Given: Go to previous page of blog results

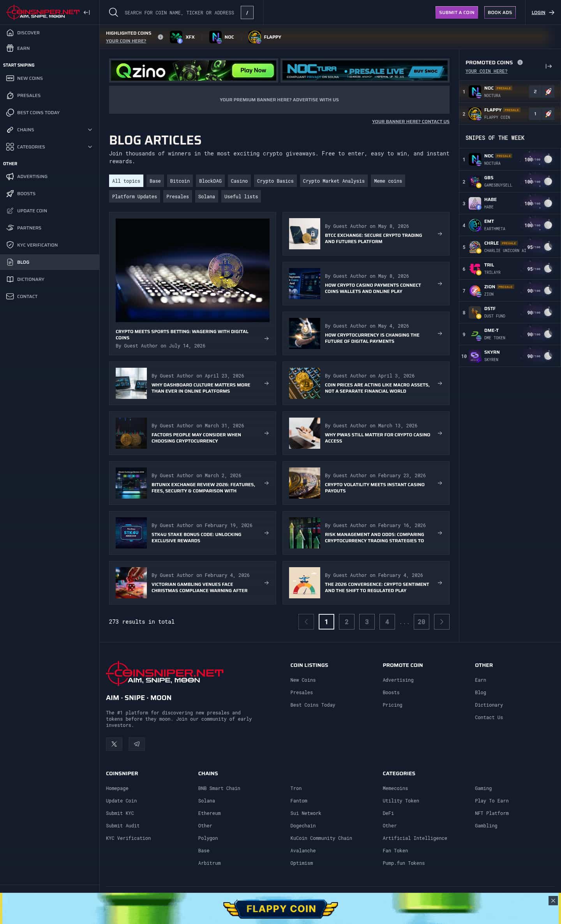Looking at the screenshot, I should tap(306, 622).
